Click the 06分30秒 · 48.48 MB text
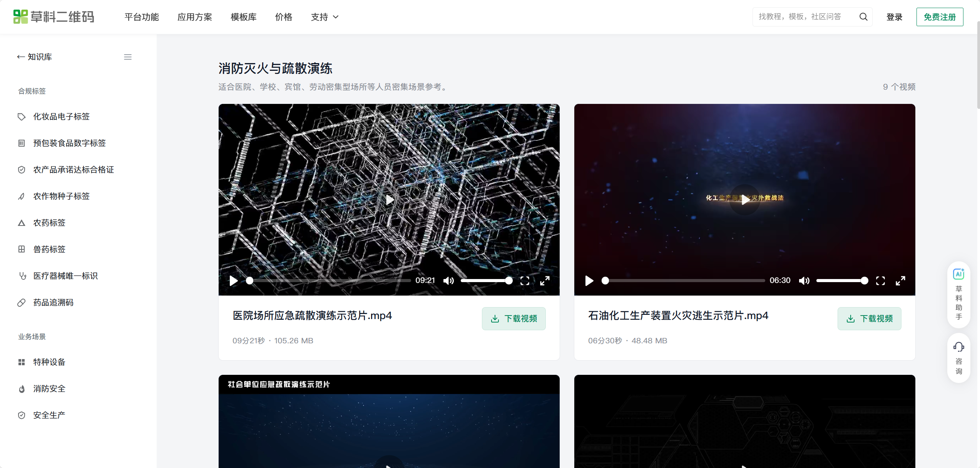Image resolution: width=980 pixels, height=468 pixels. click(x=628, y=341)
